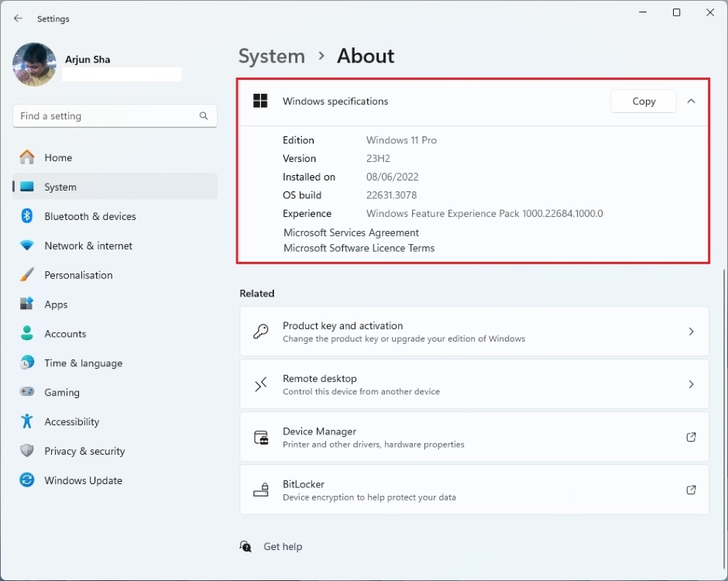
Task: Click the Home icon in the sidebar
Action: point(26,157)
